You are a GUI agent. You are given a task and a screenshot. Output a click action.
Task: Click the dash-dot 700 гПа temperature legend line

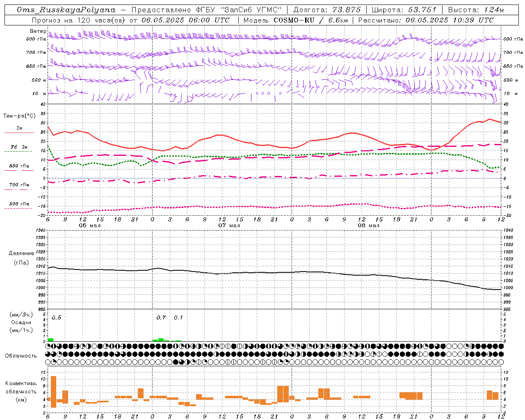point(18,189)
